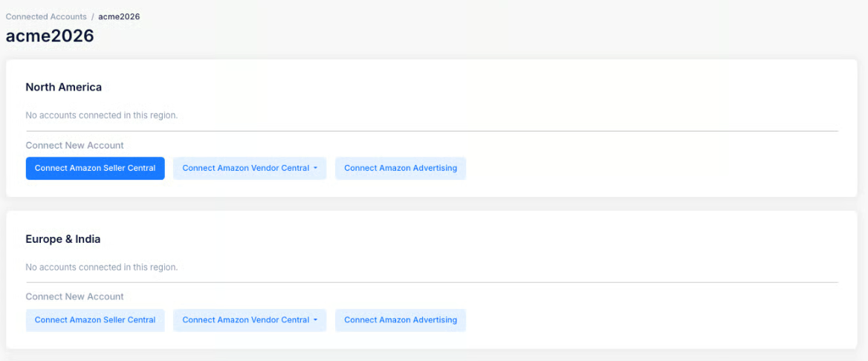
Task: Expand Europe & India Connect Amazon Vendor Central
Action: [245, 320]
